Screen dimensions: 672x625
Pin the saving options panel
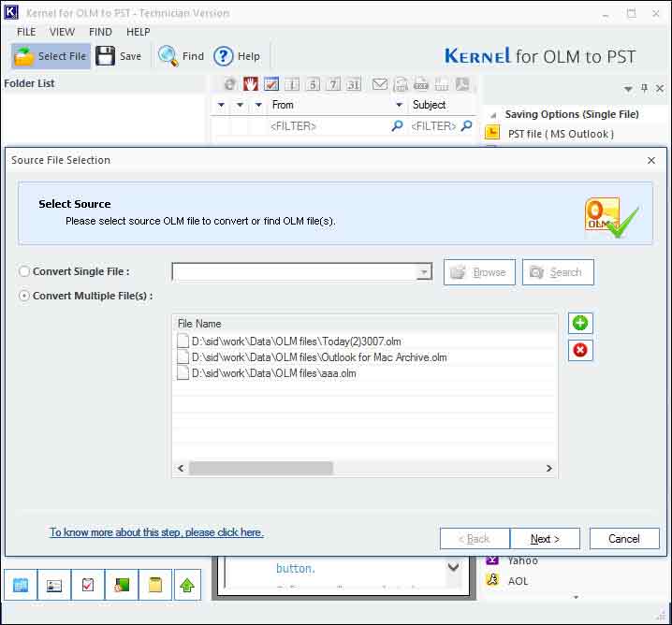pos(644,88)
